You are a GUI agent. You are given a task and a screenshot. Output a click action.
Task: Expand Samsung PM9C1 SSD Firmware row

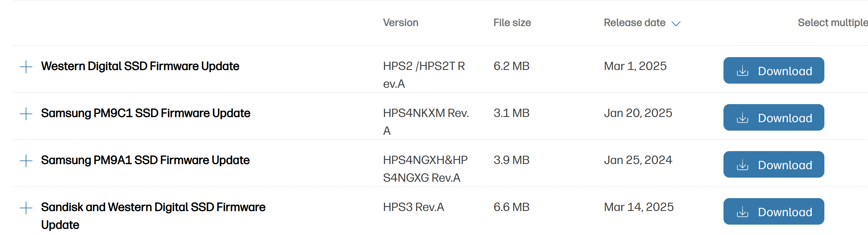[26, 114]
